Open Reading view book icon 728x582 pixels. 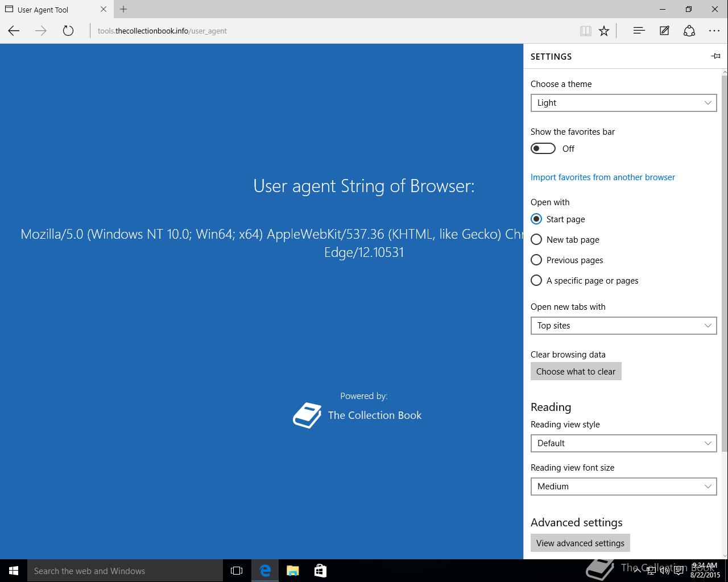(585, 31)
